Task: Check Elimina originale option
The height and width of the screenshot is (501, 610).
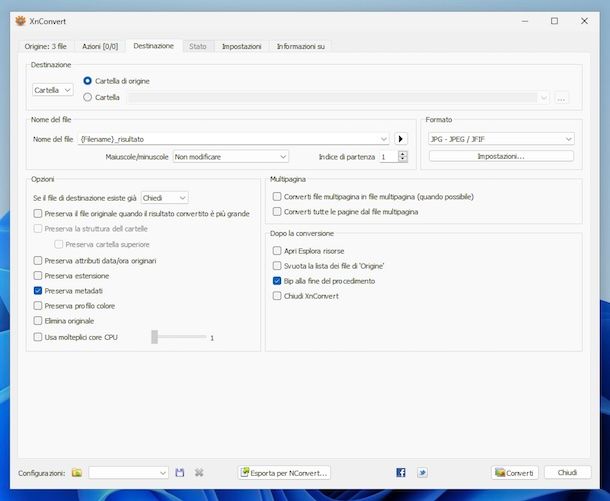Action: click(x=38, y=321)
